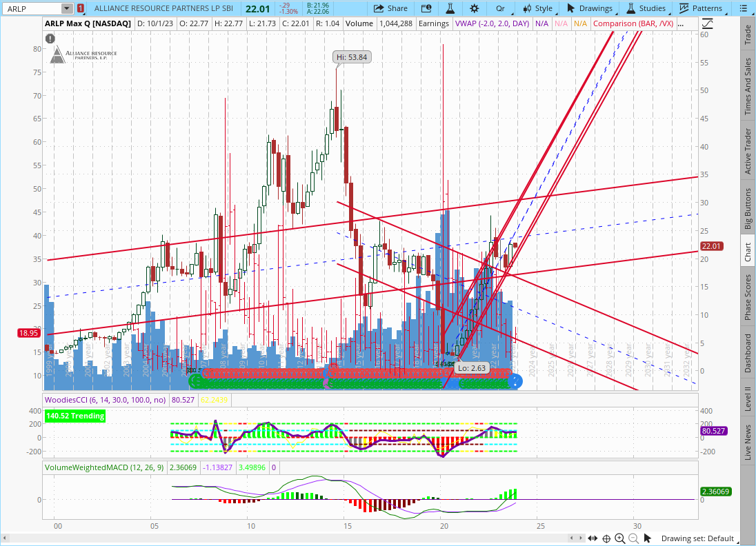Click the 'Lo: 2.63' price bubble
The width and height of the screenshot is (756, 546).
click(472, 367)
